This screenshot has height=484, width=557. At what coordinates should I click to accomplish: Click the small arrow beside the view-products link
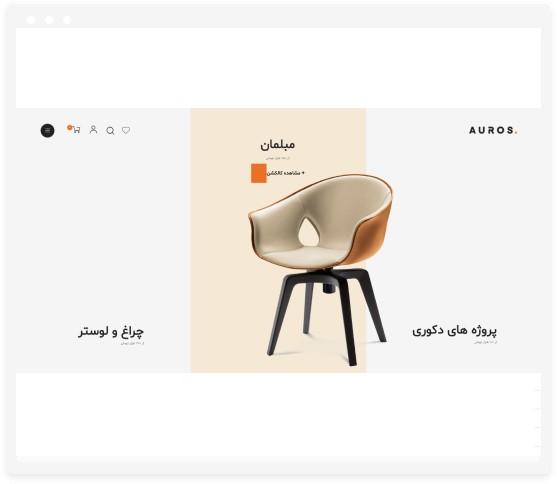click(x=303, y=173)
